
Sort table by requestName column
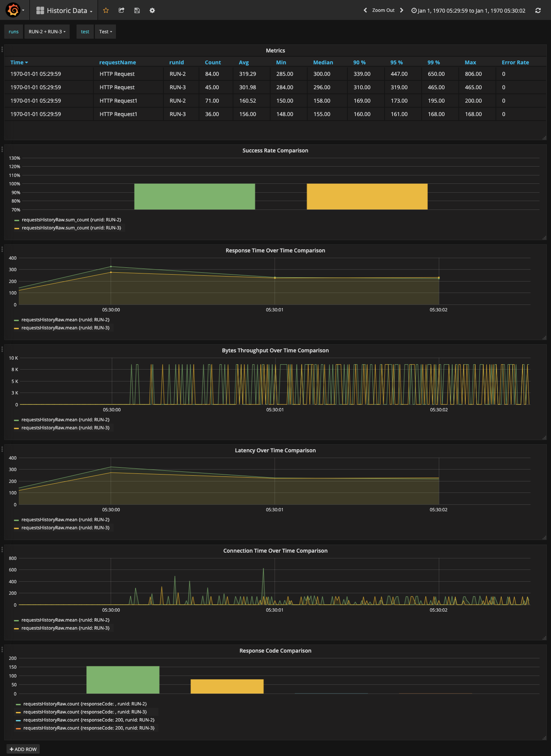point(117,62)
